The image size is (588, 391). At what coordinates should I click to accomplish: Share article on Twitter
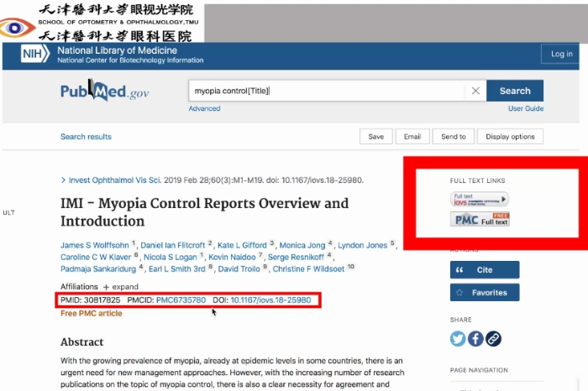point(458,339)
